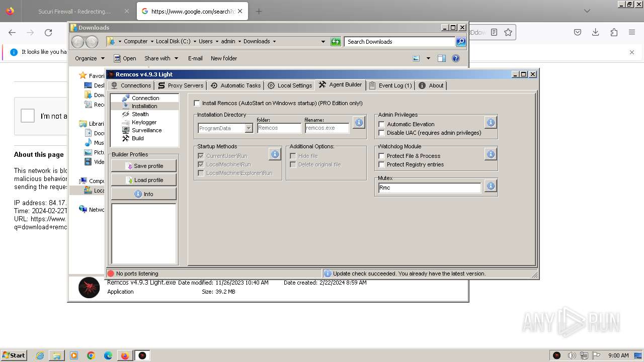This screenshot has width=644, height=362.
Task: Click info icon next to Mutex
Action: (x=491, y=186)
